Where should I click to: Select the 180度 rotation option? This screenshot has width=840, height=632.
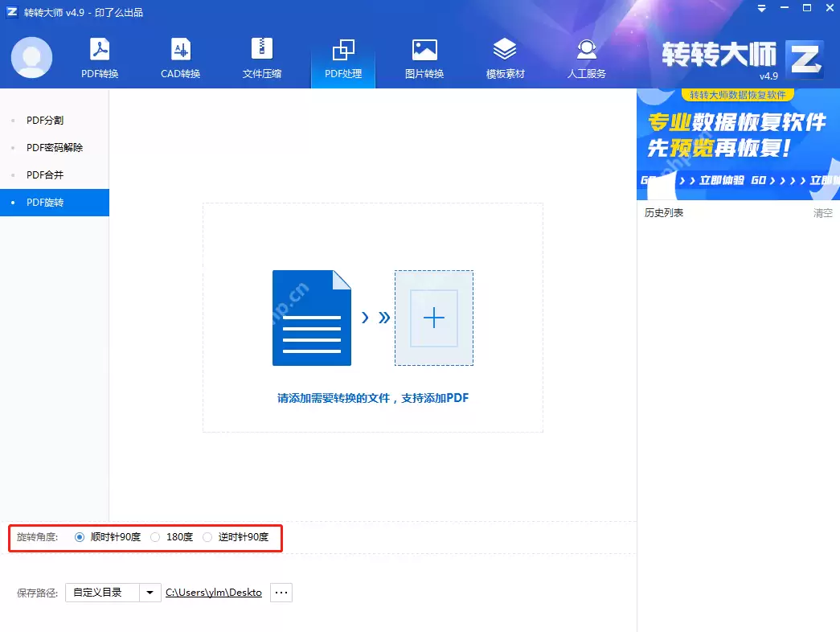coord(154,536)
